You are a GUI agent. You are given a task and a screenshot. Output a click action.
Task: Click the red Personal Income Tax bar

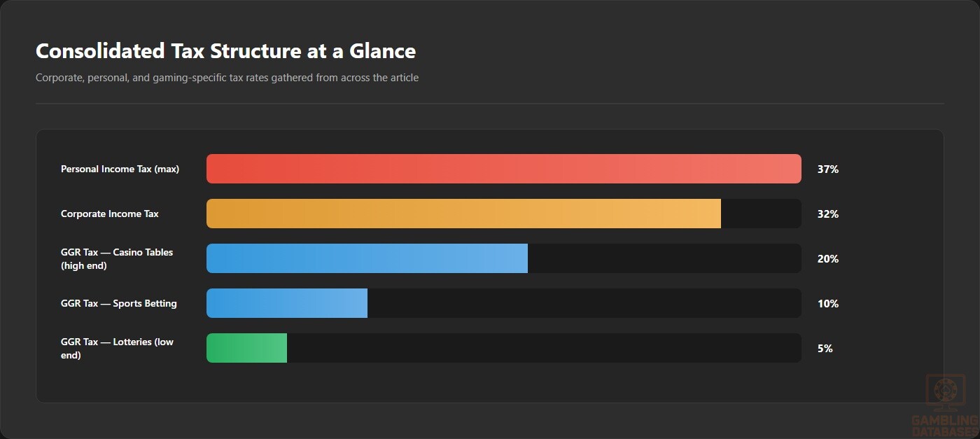(504, 169)
